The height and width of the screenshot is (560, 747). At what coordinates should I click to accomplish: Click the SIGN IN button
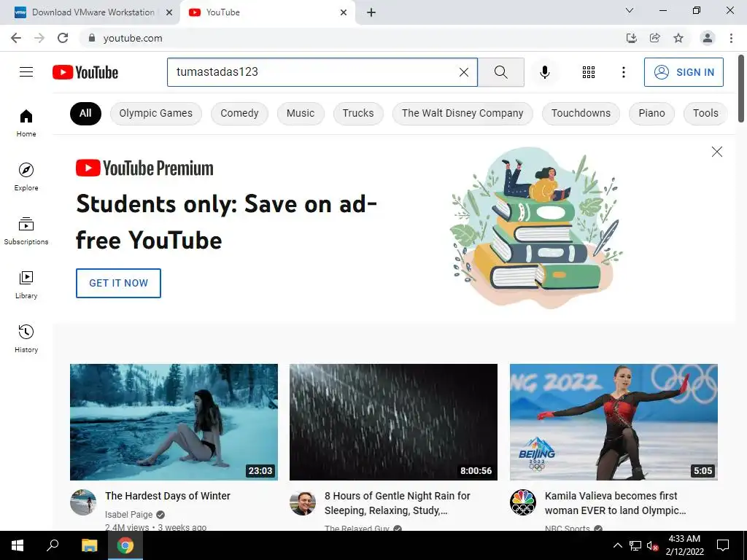click(x=684, y=72)
